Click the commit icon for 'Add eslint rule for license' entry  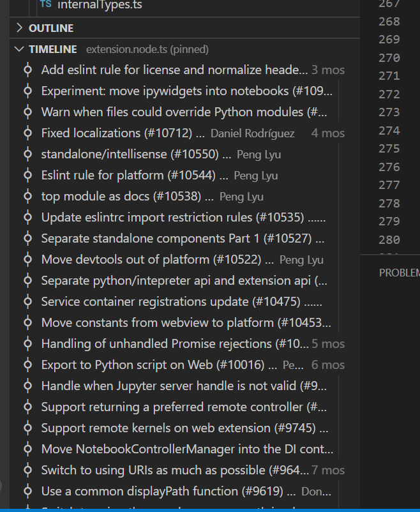pos(27,70)
